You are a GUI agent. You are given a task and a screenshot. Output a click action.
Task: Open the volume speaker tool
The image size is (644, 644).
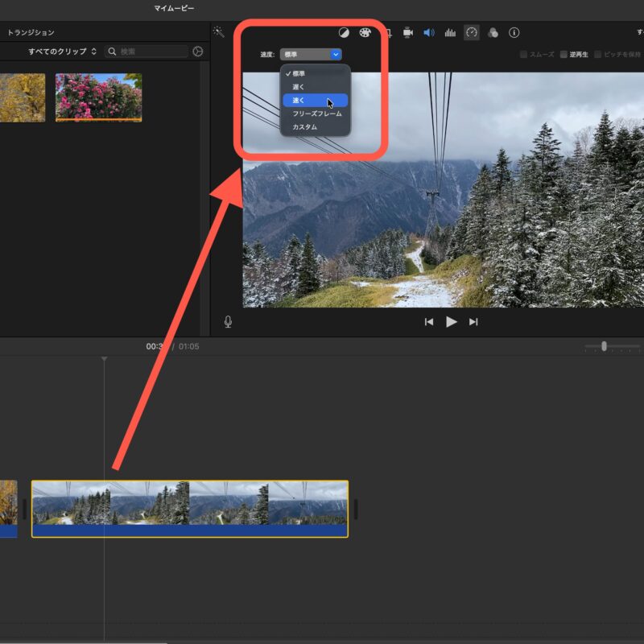429,33
